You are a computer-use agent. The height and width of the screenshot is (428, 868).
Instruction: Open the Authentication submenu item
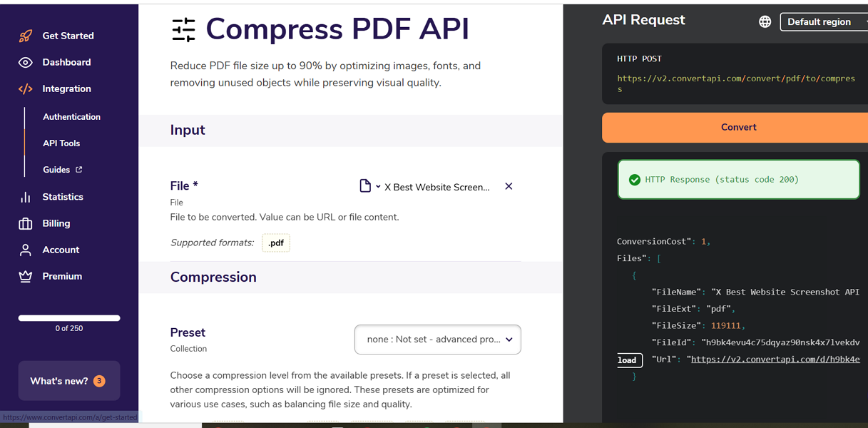[x=71, y=117]
